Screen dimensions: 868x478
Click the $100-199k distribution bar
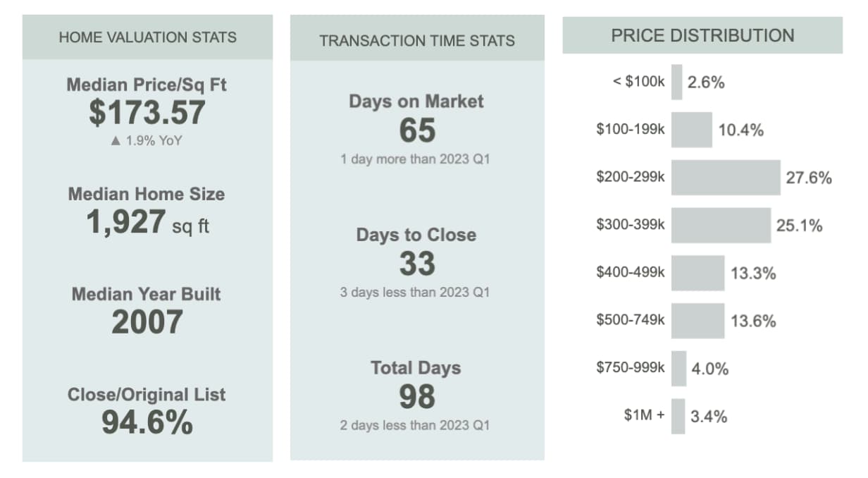click(691, 130)
